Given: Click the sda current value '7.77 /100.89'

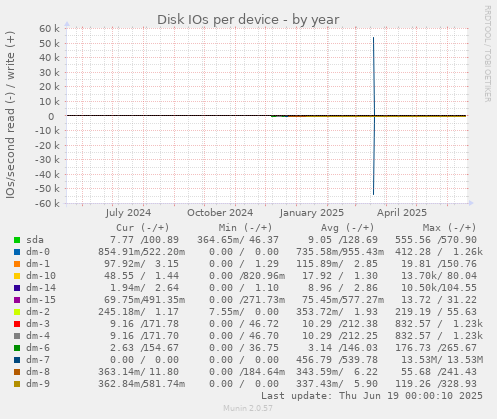Looking at the screenshot, I should point(144,240).
